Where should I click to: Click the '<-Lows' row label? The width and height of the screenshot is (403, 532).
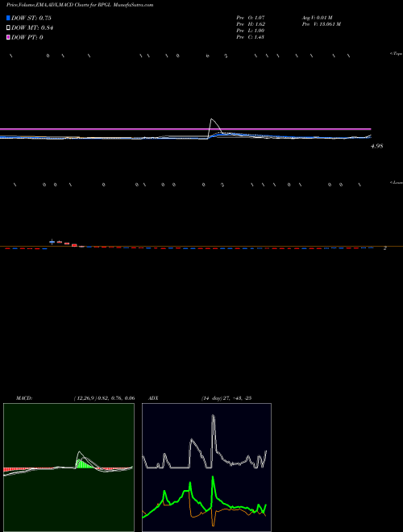[x=396, y=182]
